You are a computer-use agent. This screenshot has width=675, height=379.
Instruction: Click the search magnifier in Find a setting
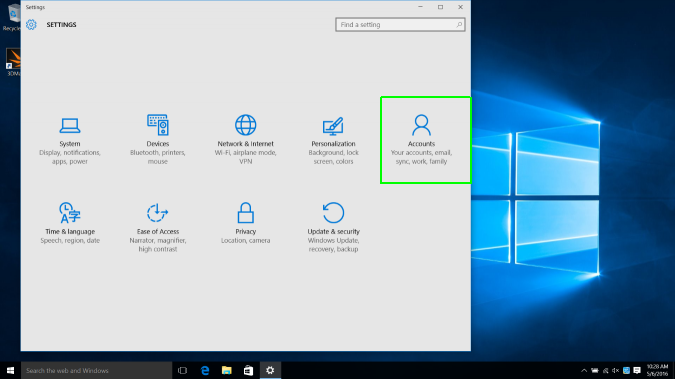[459, 25]
